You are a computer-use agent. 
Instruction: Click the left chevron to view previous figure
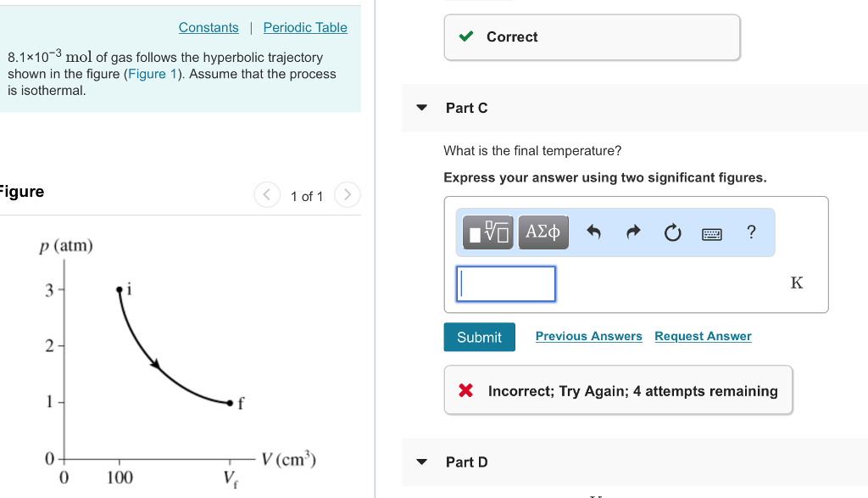click(x=266, y=194)
